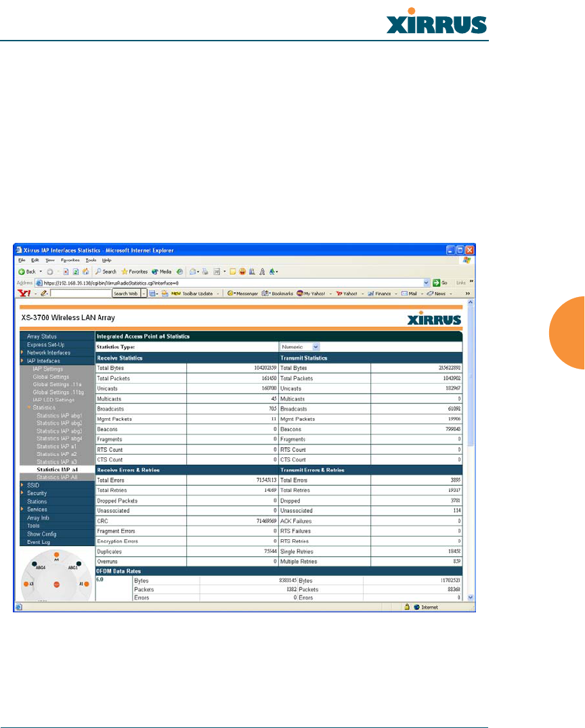Open the Tools menu in menu bar
Screen dimensions: 585x728
tap(91, 260)
